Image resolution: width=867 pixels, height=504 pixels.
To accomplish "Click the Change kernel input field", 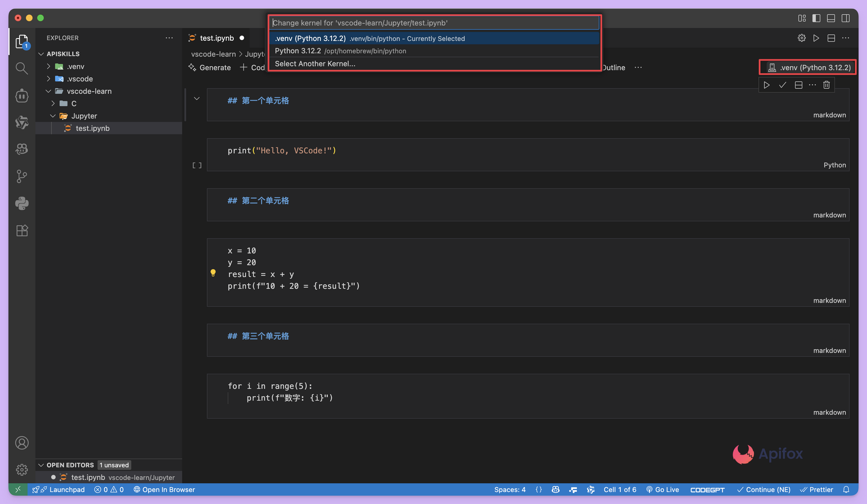I will pyautogui.click(x=433, y=23).
